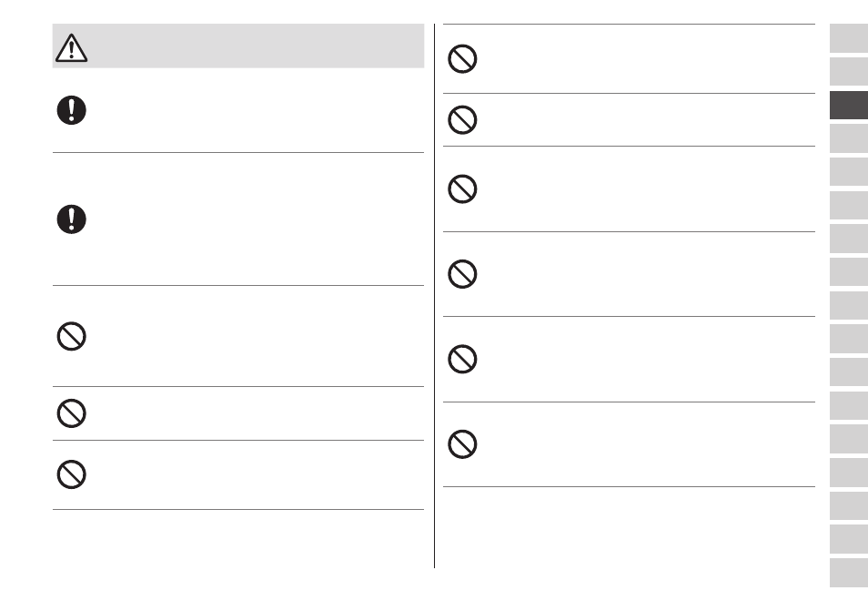Click the vertical divider line between columns
The width and height of the screenshot is (868, 611).
pyautogui.click(x=435, y=296)
